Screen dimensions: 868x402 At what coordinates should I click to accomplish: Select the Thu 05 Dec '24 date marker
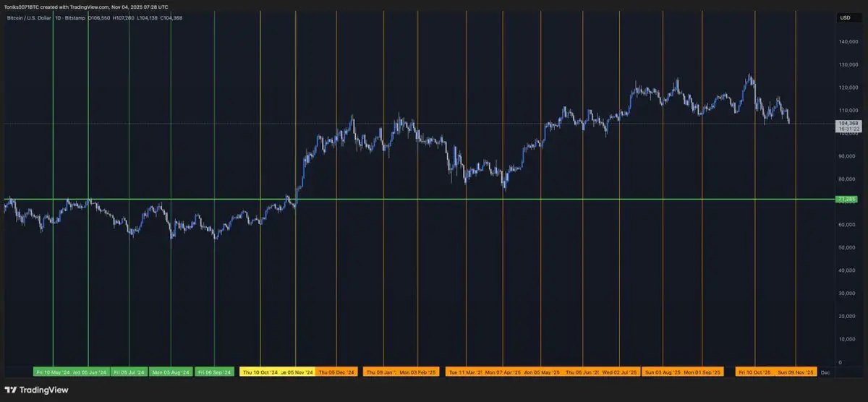coord(337,372)
